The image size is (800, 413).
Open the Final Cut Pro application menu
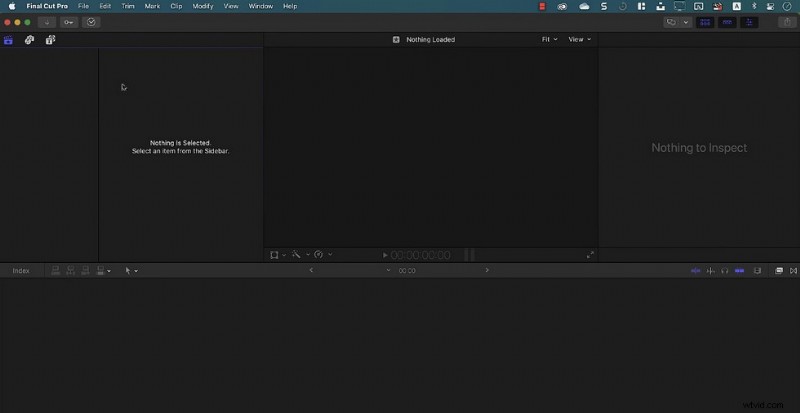pos(47,6)
